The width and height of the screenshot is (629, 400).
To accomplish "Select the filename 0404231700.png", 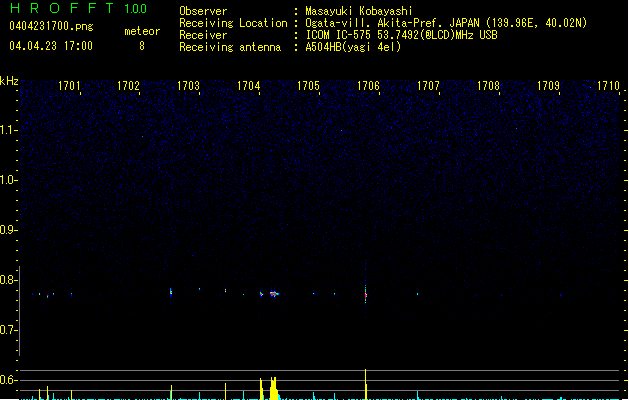I will pyautogui.click(x=51, y=26).
